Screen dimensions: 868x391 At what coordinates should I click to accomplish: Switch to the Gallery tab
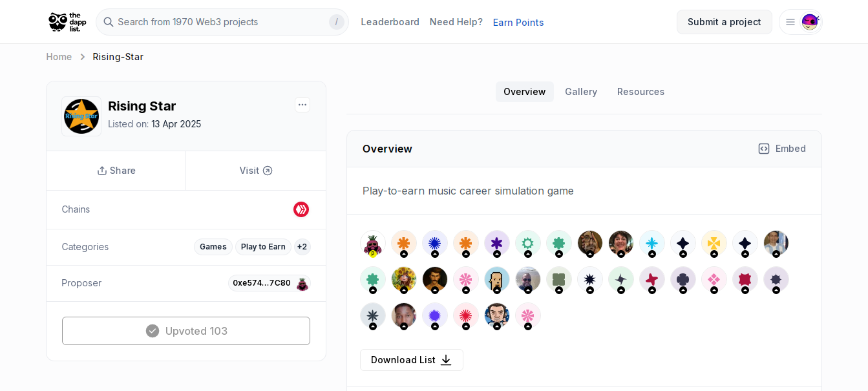(x=581, y=92)
